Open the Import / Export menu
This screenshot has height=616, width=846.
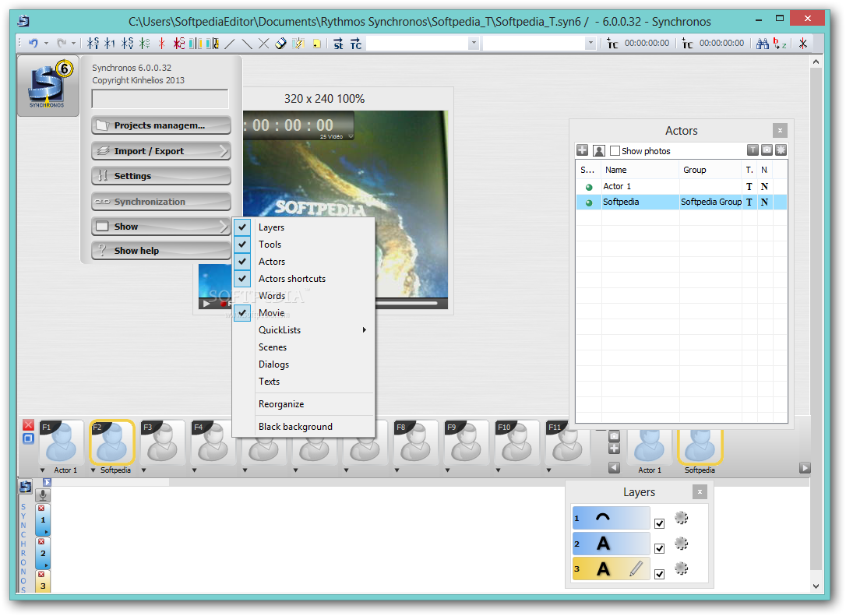coord(160,151)
